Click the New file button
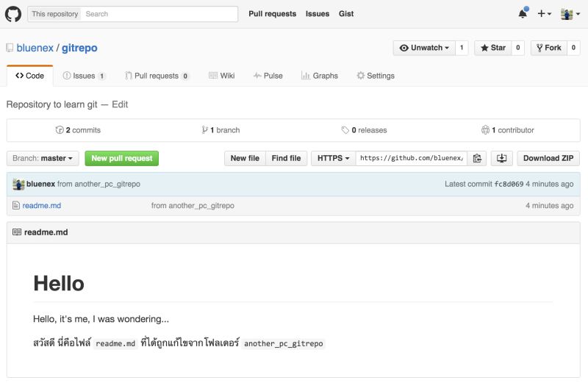588x383 pixels. (245, 158)
